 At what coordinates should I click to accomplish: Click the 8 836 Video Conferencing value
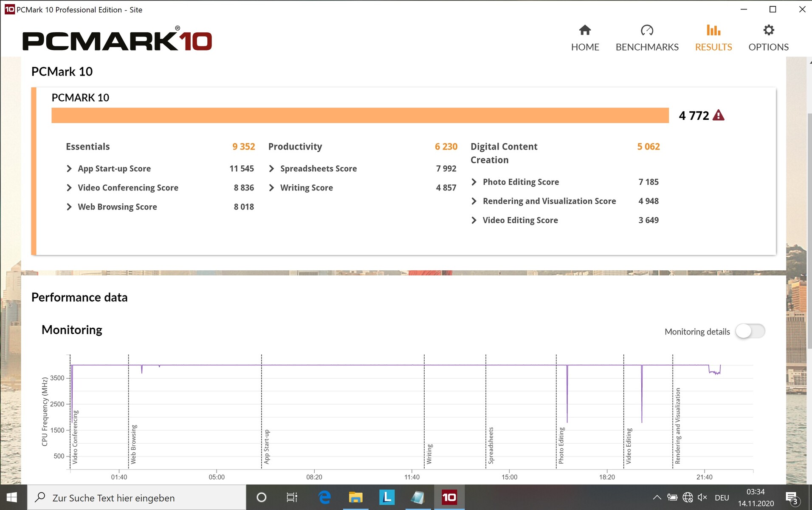(244, 188)
